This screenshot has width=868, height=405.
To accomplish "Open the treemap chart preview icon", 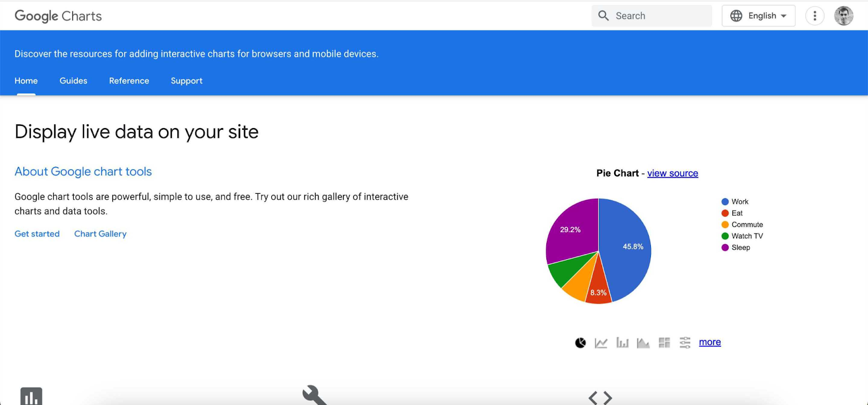I will (x=664, y=342).
